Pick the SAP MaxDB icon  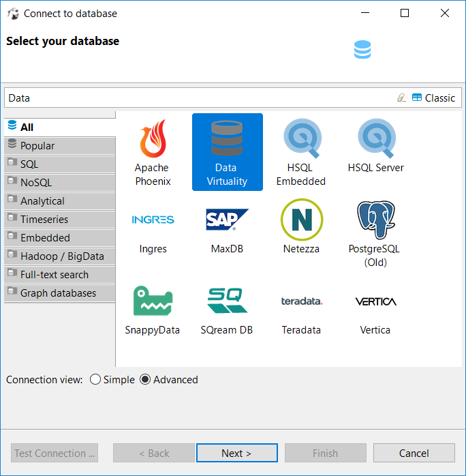point(227,220)
